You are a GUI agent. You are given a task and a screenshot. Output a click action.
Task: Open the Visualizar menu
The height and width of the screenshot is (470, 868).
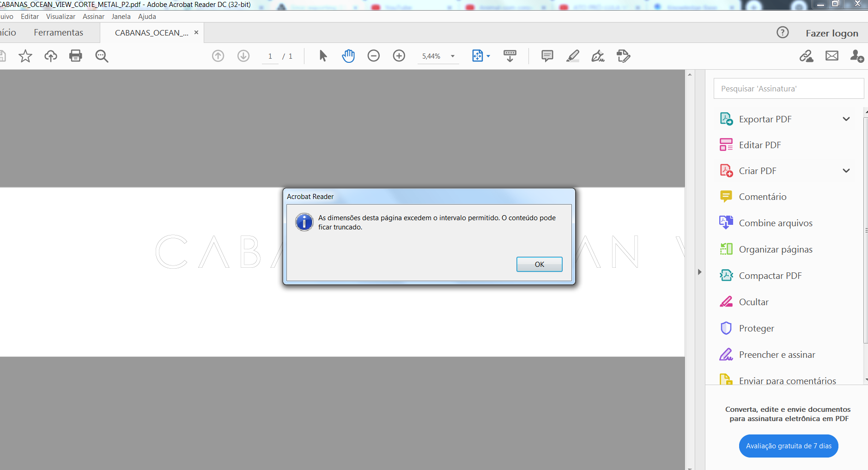(61, 17)
